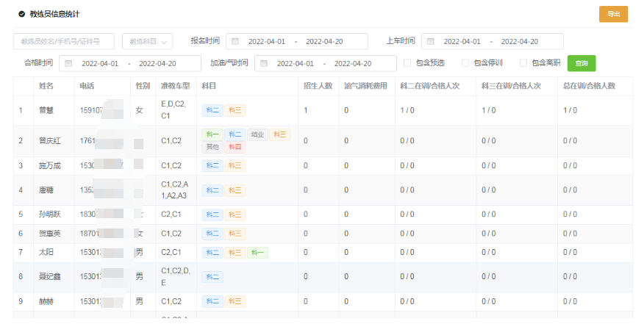Screen dimensions: 644x324
Task: Enable the 包含预选 checkbox
Action: pos(407,63)
